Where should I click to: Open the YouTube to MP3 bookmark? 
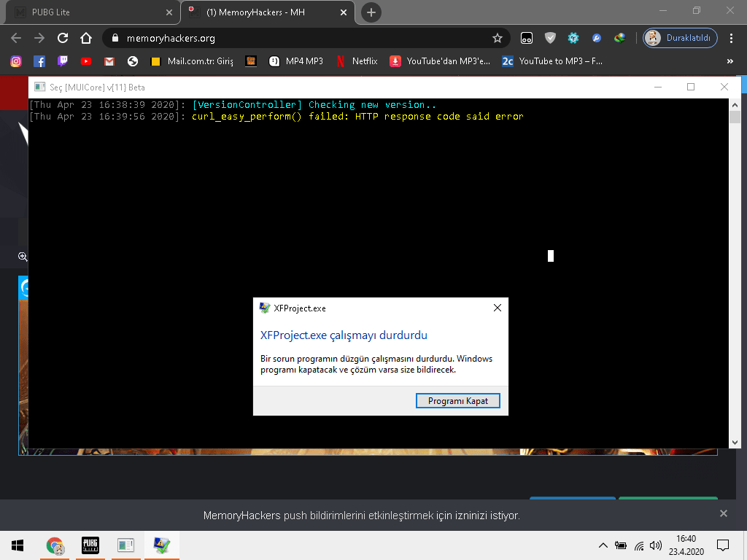coord(553,61)
